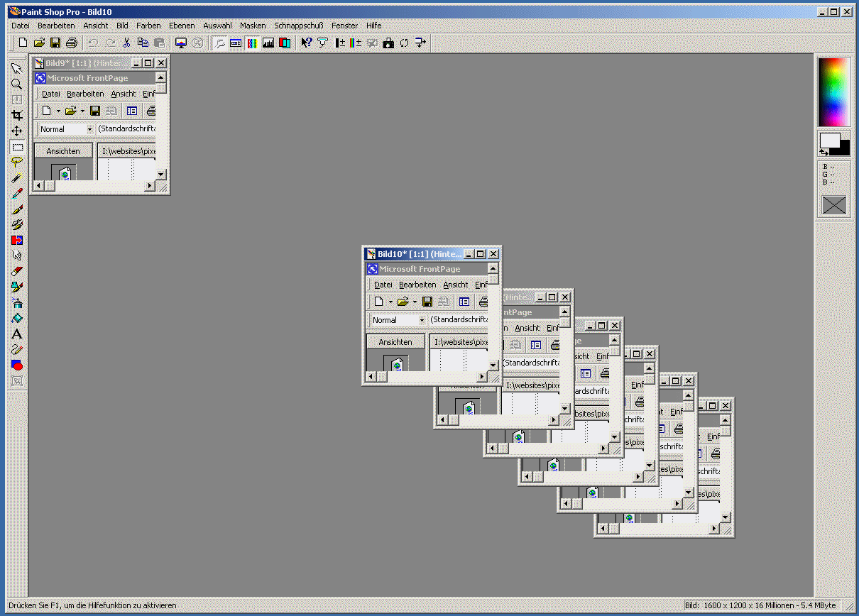Click the Open file toolbar icon
Screen dimensions: 859x616
coord(40,43)
